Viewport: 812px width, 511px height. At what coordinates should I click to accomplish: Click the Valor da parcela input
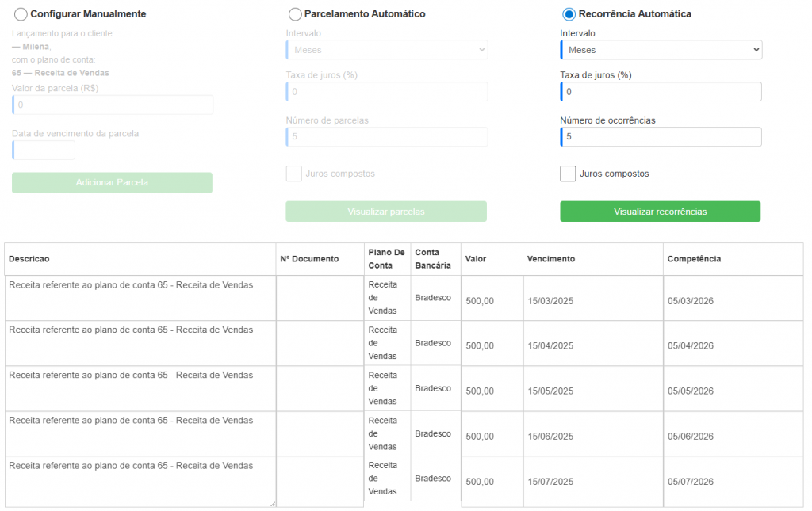point(113,105)
